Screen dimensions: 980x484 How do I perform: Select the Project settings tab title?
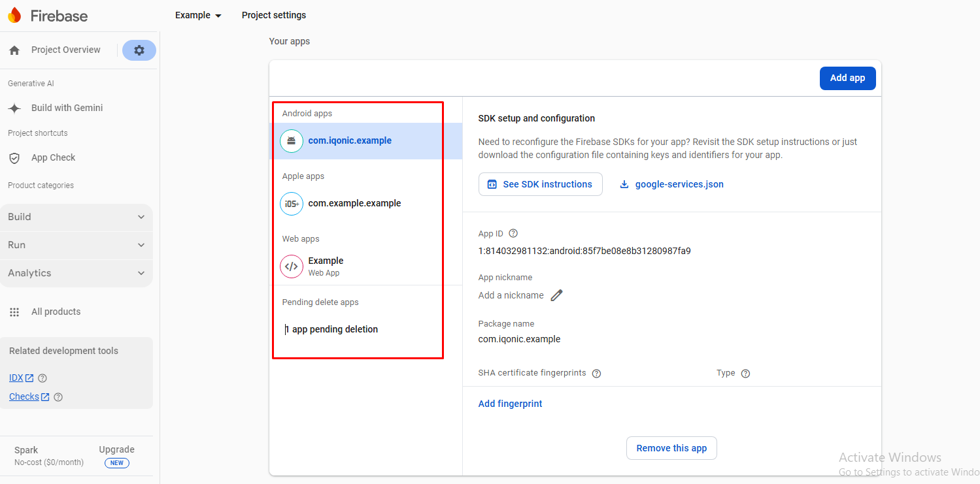pos(274,15)
